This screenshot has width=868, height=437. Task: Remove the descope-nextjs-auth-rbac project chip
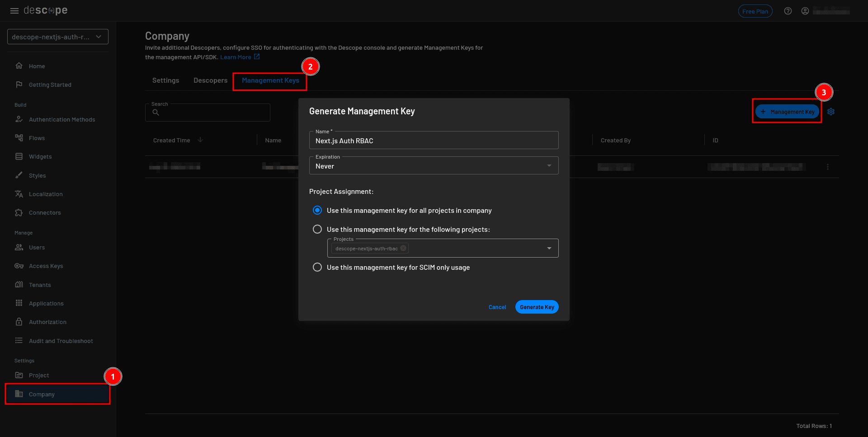click(x=403, y=248)
